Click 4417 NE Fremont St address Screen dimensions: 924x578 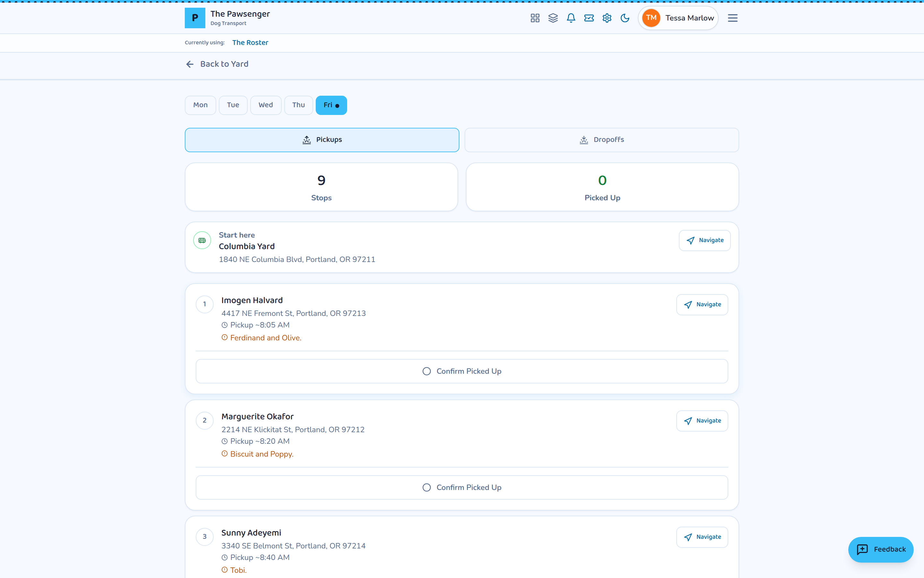(x=294, y=313)
